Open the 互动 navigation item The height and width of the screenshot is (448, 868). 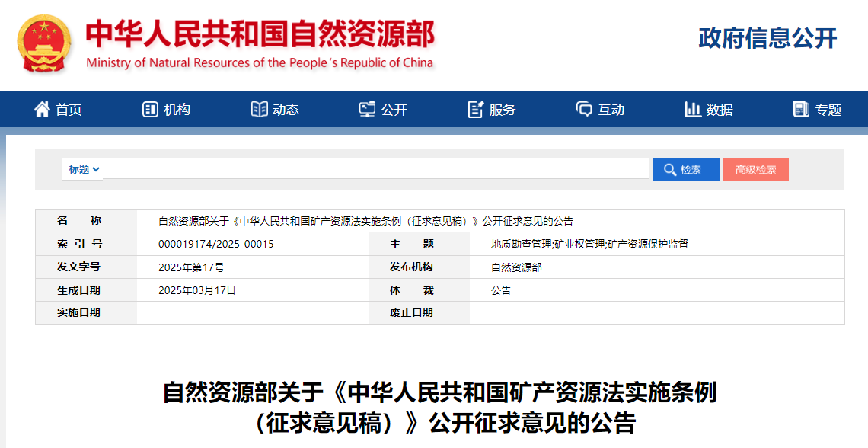600,110
